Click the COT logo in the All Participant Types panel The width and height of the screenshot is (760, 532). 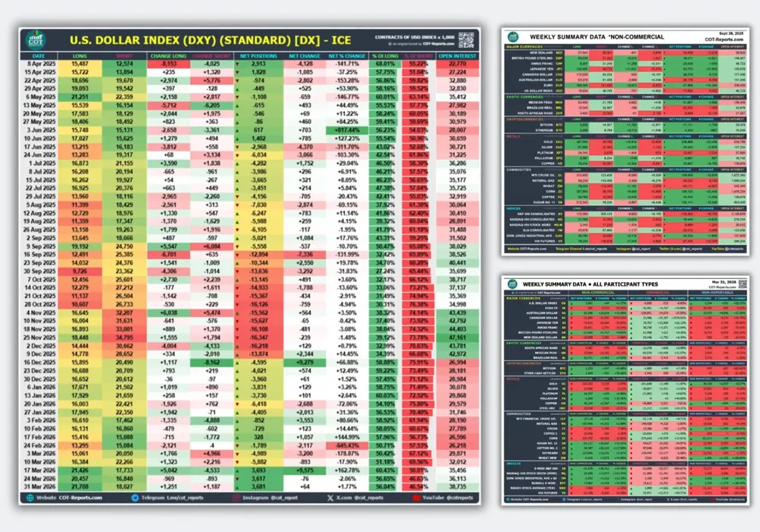[512, 284]
